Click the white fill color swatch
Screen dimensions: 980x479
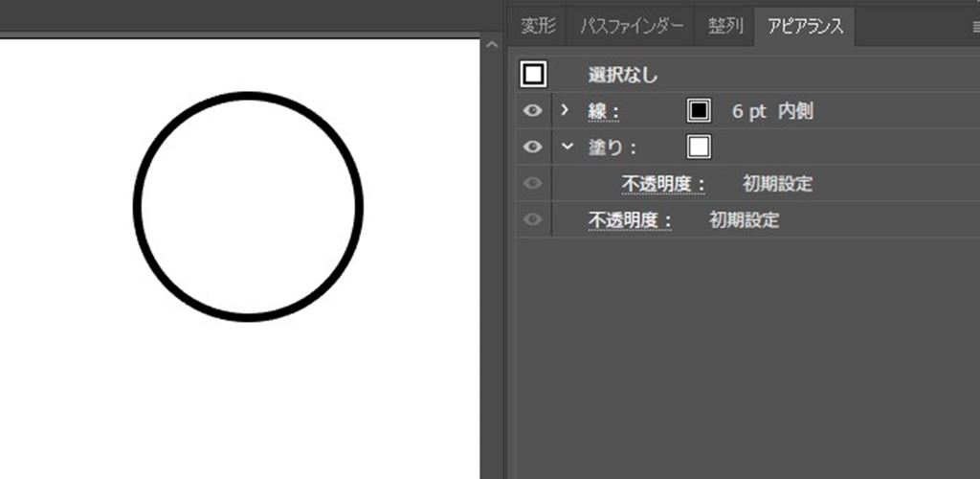click(699, 148)
